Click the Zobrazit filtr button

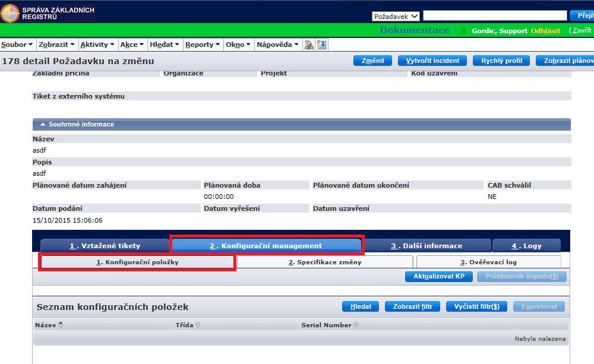tap(412, 306)
